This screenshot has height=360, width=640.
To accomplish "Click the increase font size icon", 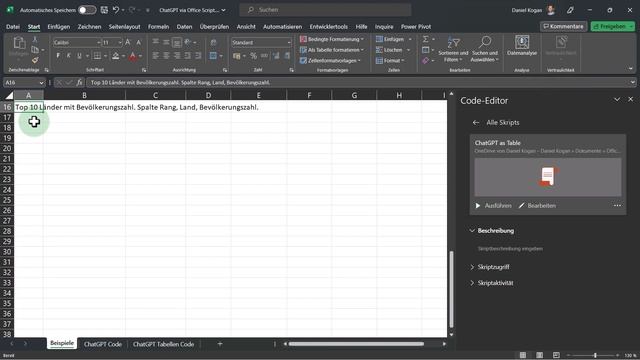I will 128,42.
